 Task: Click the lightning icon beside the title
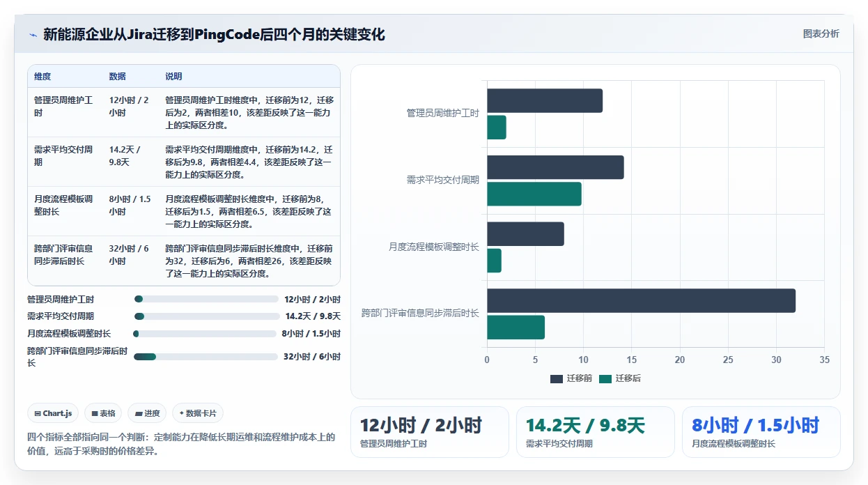[33, 35]
